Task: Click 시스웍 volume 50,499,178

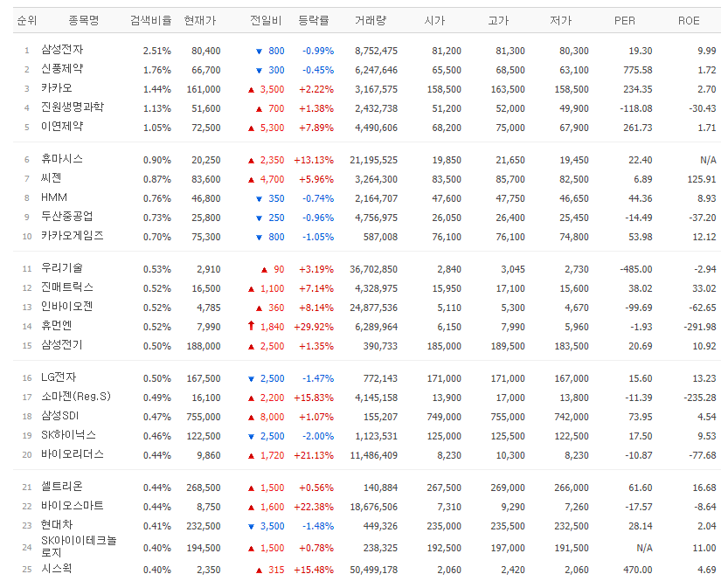Action: (374, 570)
